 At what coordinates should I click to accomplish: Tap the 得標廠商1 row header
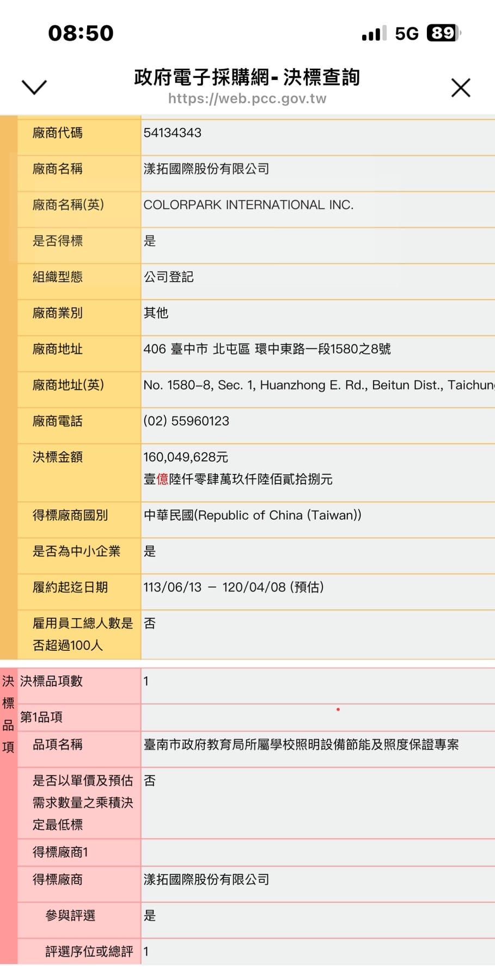click(x=60, y=852)
